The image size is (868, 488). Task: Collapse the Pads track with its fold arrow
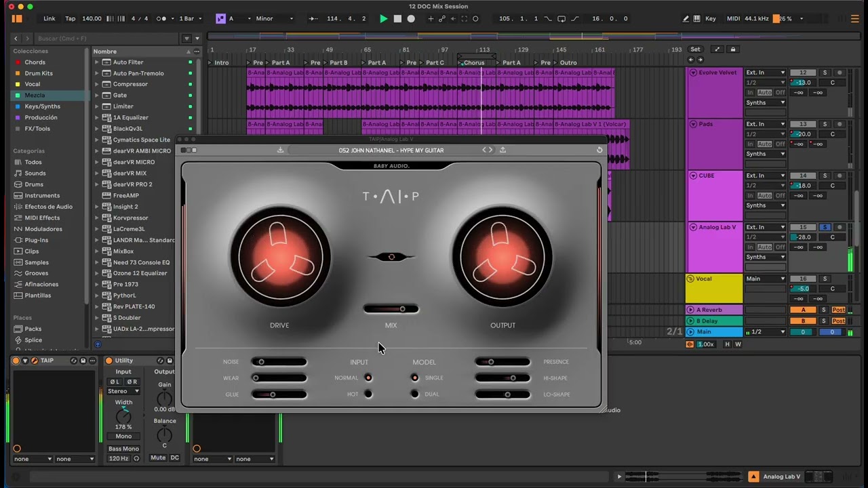pyautogui.click(x=693, y=124)
